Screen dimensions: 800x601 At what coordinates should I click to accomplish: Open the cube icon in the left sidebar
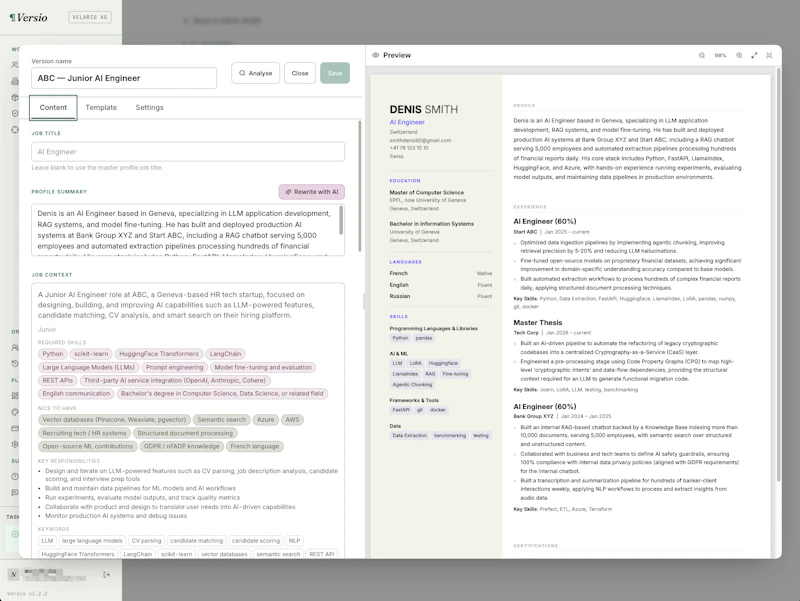point(15,97)
